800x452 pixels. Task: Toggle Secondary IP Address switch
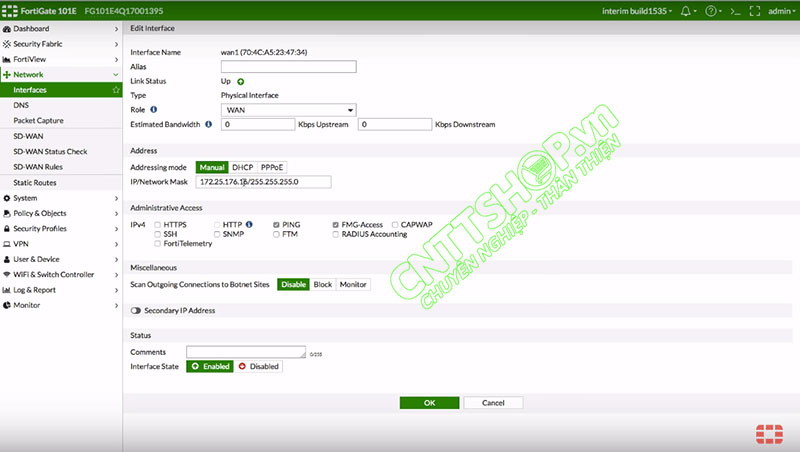[135, 310]
